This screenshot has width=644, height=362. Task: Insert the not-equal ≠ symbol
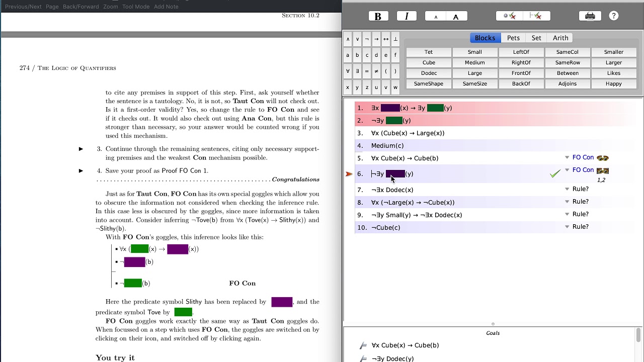tap(376, 71)
